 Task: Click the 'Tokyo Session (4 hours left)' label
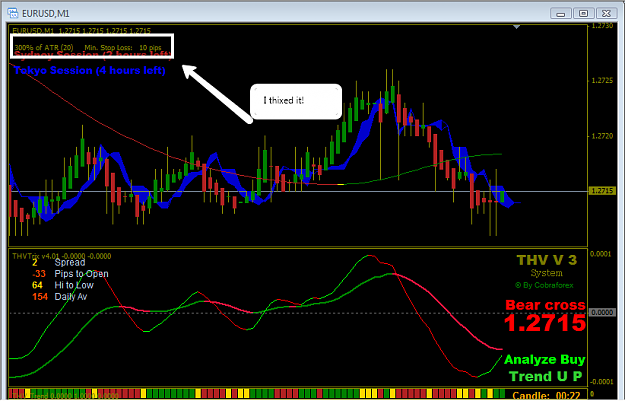pyautogui.click(x=89, y=71)
